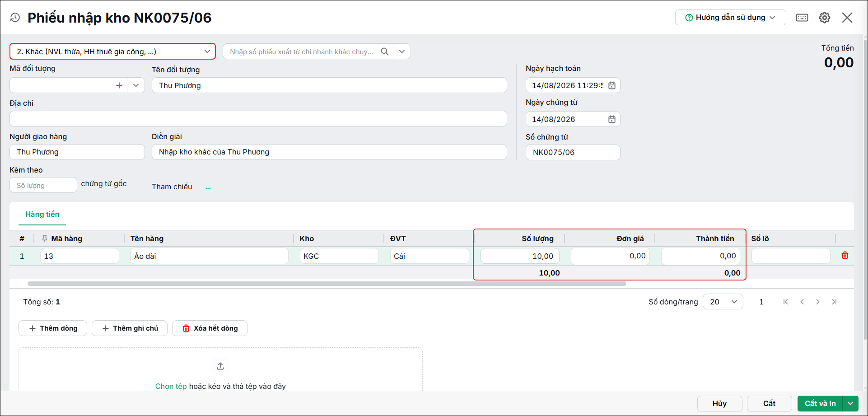Click the upload icon in file drop area
This screenshot has width=868, height=416.
pyautogui.click(x=220, y=366)
